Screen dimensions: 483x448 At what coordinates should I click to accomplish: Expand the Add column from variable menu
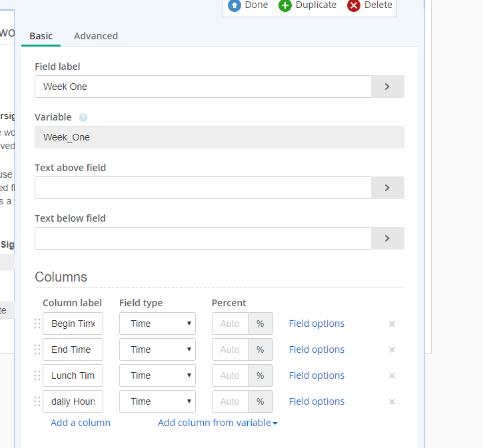point(217,423)
